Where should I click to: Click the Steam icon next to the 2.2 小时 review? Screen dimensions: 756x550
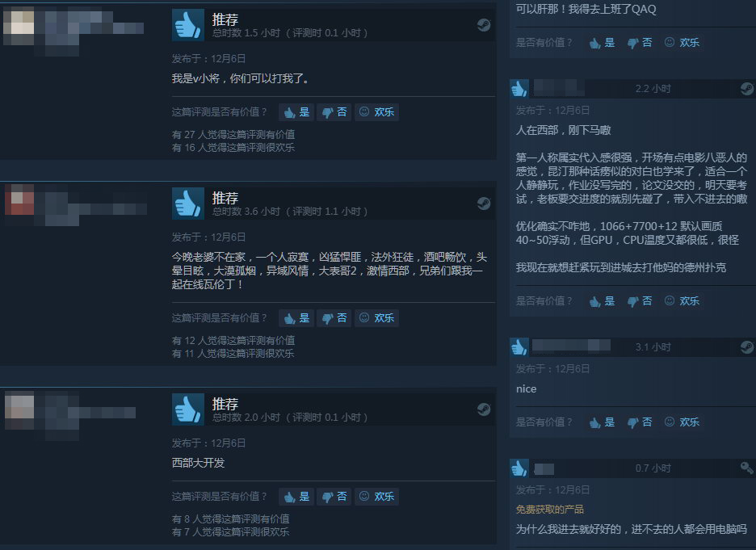(x=747, y=89)
